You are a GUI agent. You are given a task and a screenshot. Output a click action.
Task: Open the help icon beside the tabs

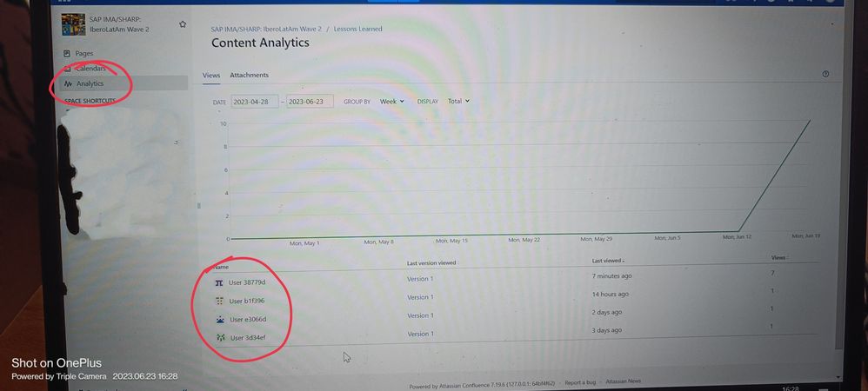click(825, 74)
